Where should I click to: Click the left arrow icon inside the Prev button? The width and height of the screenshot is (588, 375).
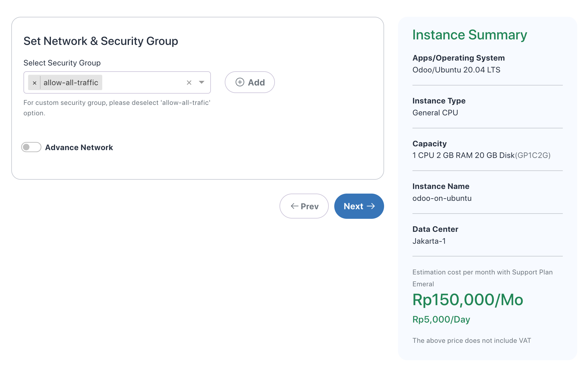pos(294,206)
